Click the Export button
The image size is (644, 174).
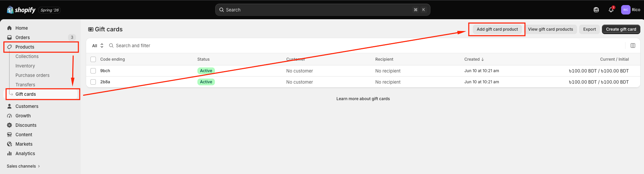click(590, 29)
